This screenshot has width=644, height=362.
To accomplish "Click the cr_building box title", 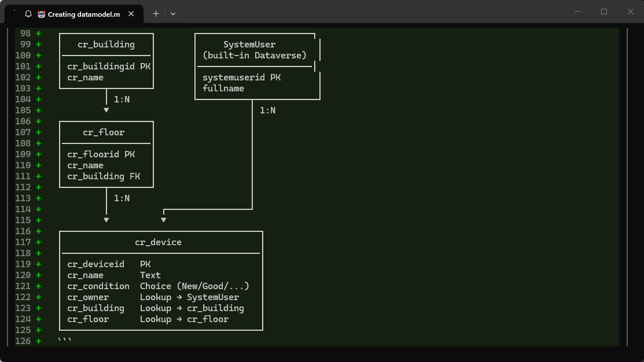I will pos(106,45).
